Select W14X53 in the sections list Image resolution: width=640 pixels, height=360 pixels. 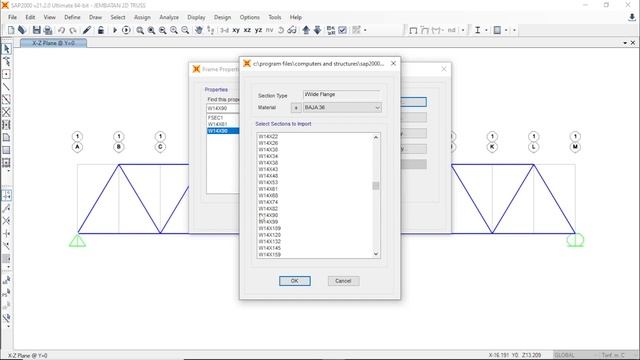268,182
